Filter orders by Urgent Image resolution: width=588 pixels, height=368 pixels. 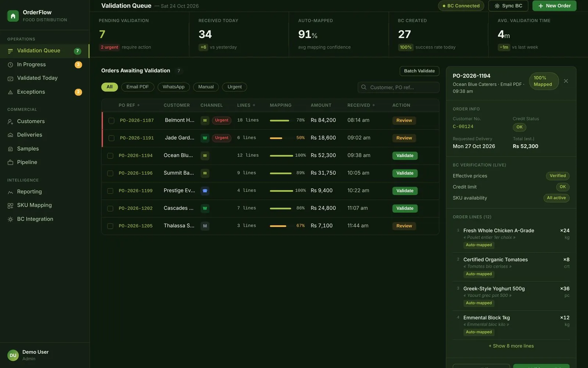(x=234, y=87)
